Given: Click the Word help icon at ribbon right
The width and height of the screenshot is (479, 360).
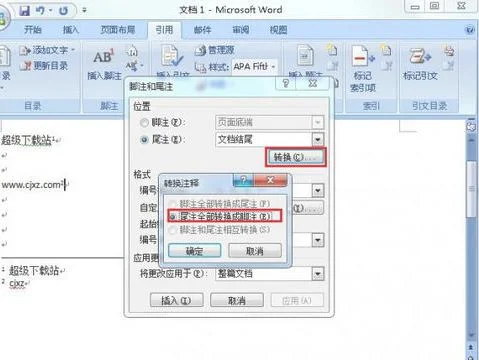Looking at the screenshot, I should click(469, 30).
